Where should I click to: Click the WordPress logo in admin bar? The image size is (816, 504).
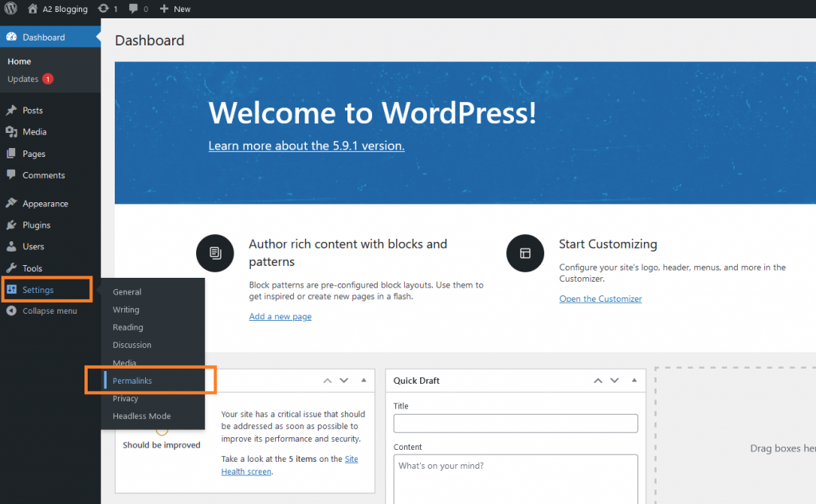coord(11,8)
